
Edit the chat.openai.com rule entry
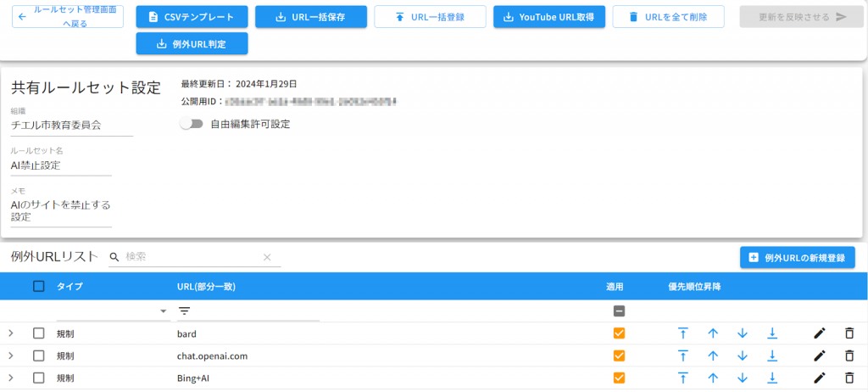coord(820,356)
